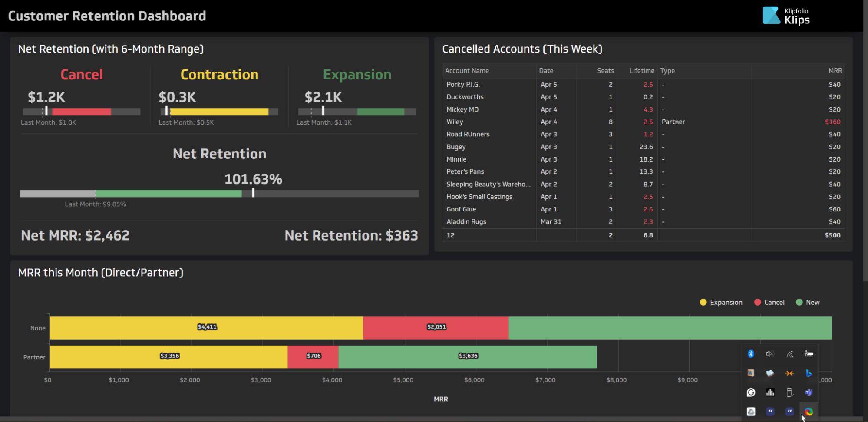The image size is (868, 422).
Task: Toggle the Expansion series in chart legend
Action: tap(721, 303)
